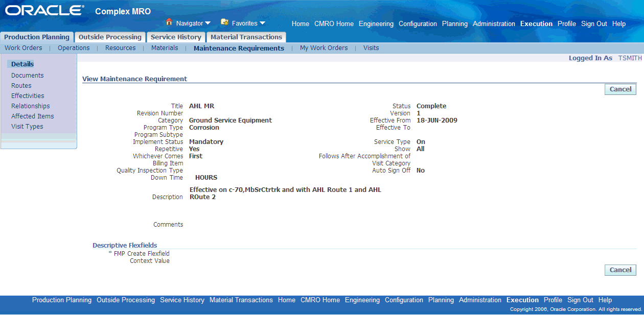Go to Work Orders subtab

coord(24,48)
